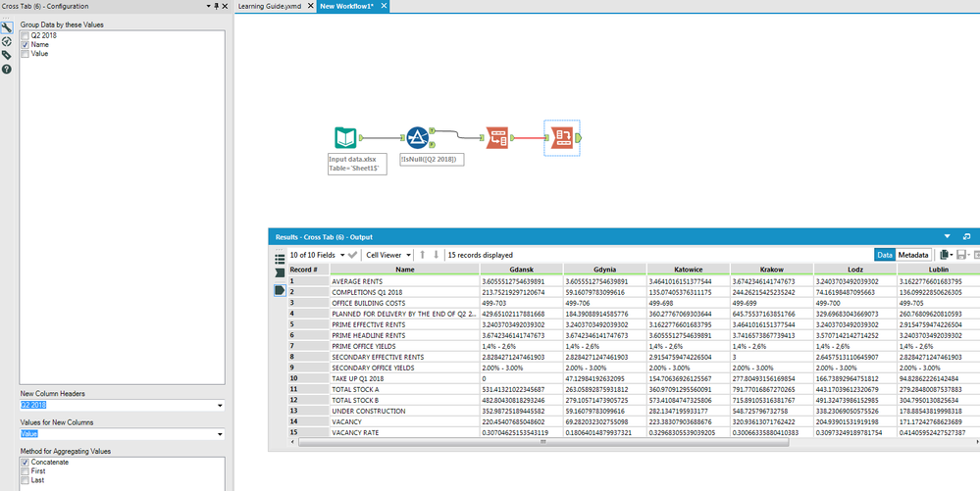The width and height of the screenshot is (980, 491).
Task: Open the New Column Headers dropdown
Action: 220,406
